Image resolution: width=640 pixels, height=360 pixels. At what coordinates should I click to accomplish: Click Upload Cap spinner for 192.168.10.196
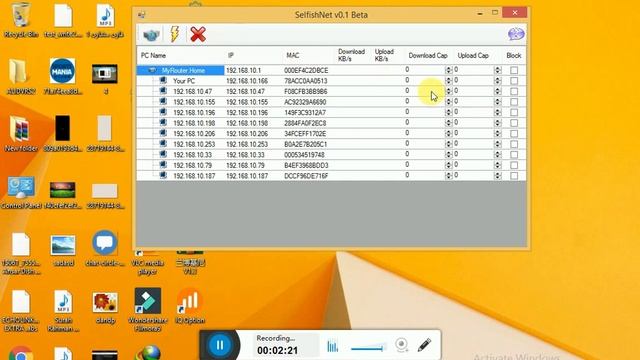click(498, 113)
